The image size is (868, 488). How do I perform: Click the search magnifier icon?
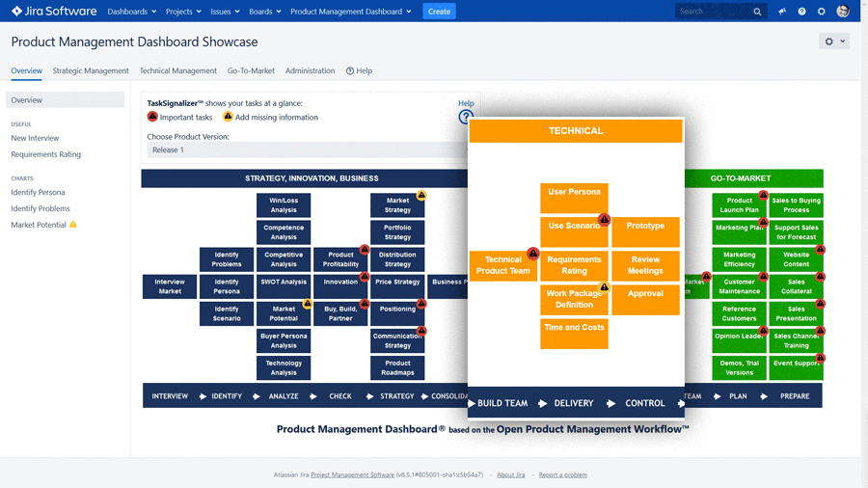pos(757,11)
